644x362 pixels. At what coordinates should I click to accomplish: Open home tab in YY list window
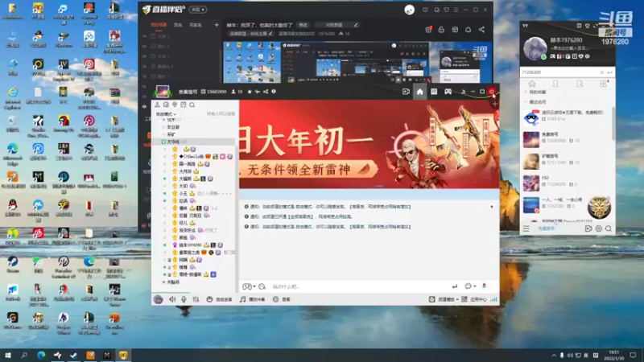[532, 84]
